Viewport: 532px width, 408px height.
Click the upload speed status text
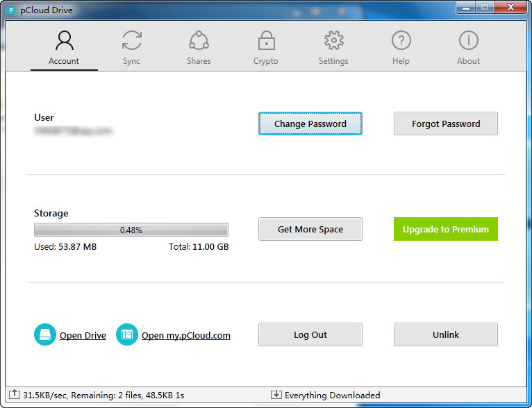point(103,395)
